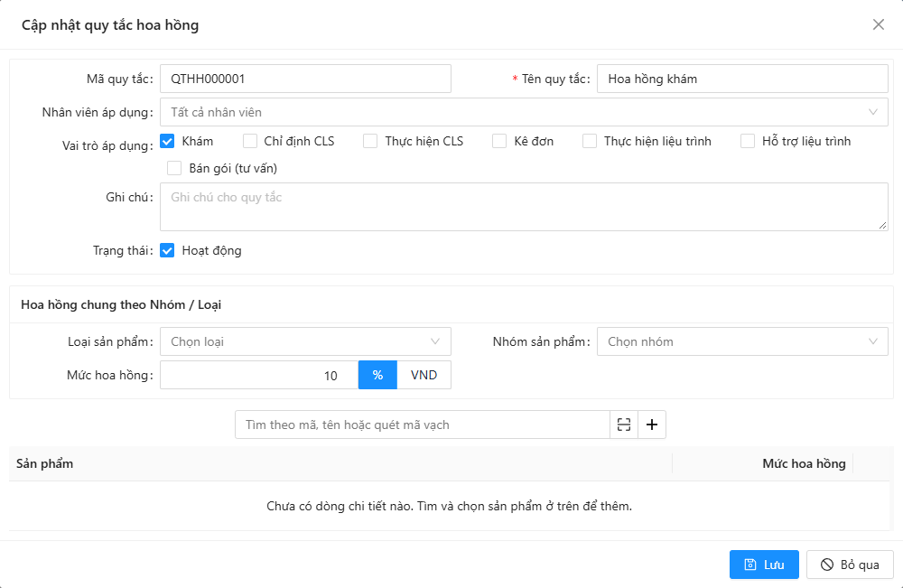Tick the Thực hiện CLS checkbox
Screen dimensions: 903x588
370,141
